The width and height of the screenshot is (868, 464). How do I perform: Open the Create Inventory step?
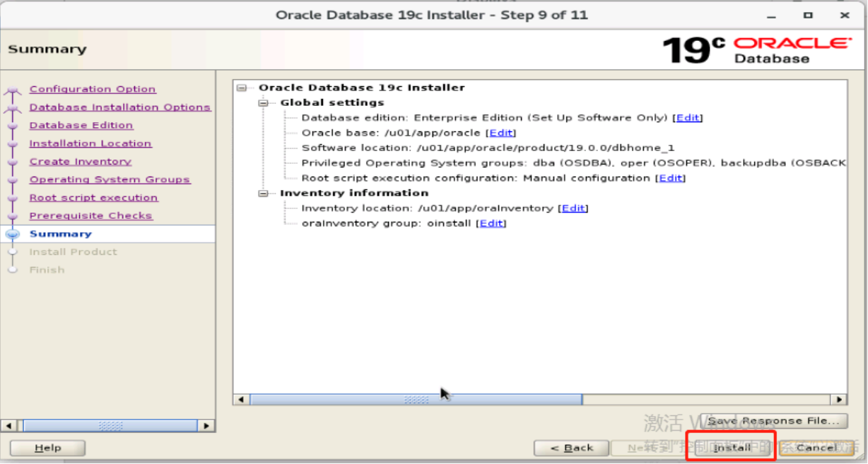[x=81, y=162]
